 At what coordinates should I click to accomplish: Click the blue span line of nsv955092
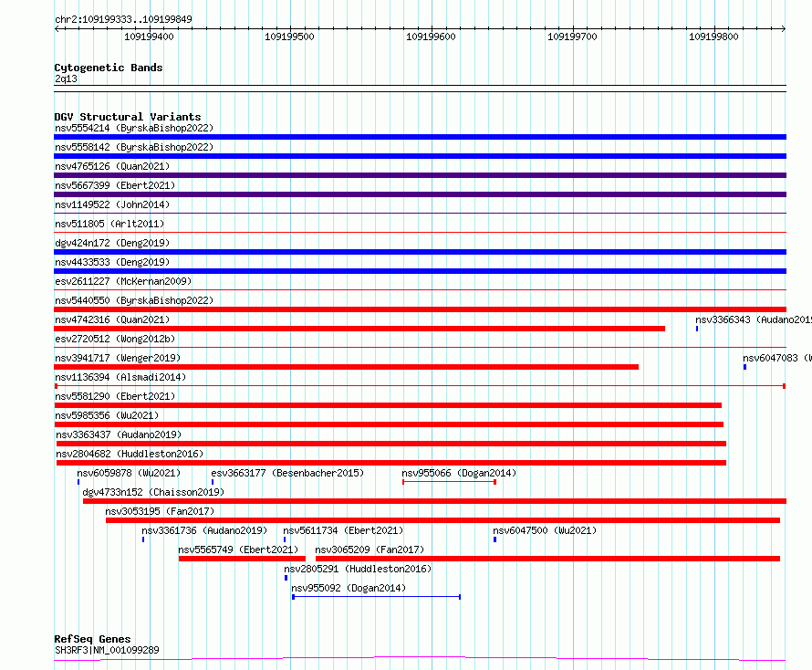(377, 597)
